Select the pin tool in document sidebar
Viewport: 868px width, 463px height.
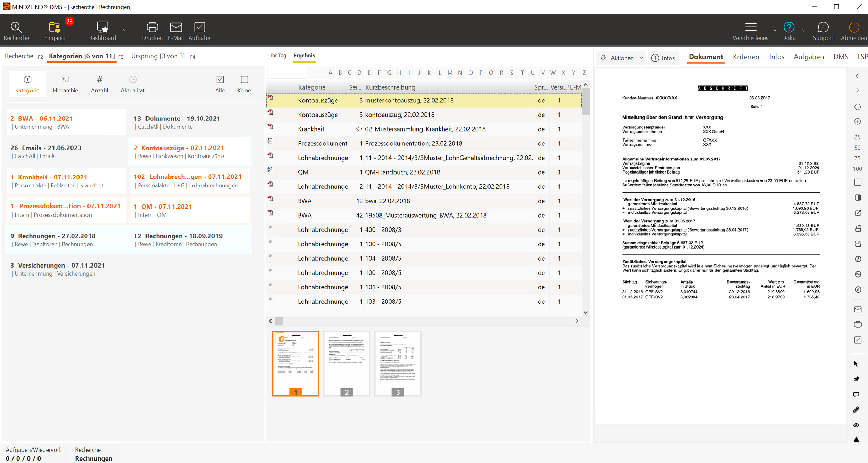[x=857, y=379]
